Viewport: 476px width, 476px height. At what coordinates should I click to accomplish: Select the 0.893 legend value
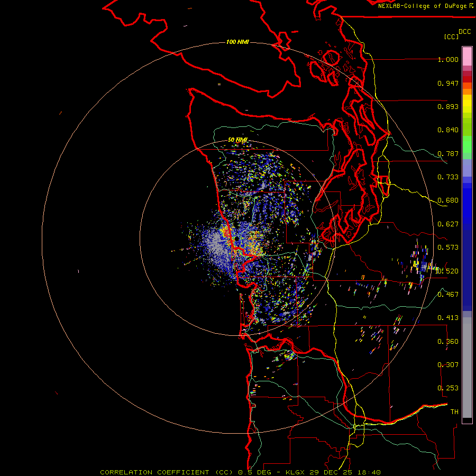click(448, 106)
